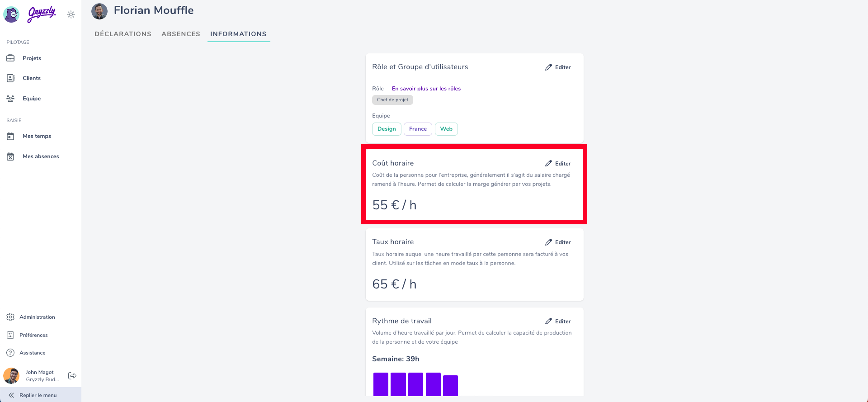Click the logout icon beside John Magot
Viewport: 868px width, 402px height.
[72, 376]
